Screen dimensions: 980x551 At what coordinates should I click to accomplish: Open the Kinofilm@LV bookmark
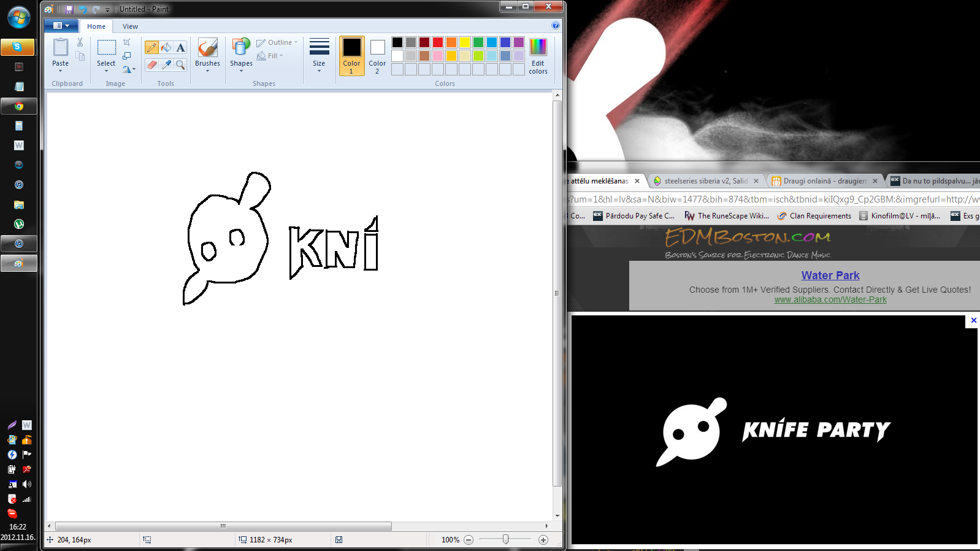pyautogui.click(x=900, y=216)
